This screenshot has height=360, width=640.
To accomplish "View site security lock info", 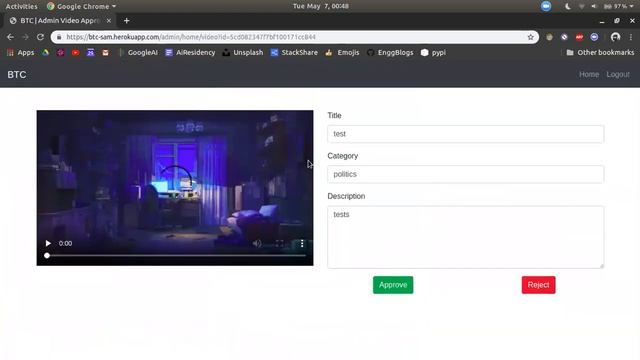I will (59, 37).
